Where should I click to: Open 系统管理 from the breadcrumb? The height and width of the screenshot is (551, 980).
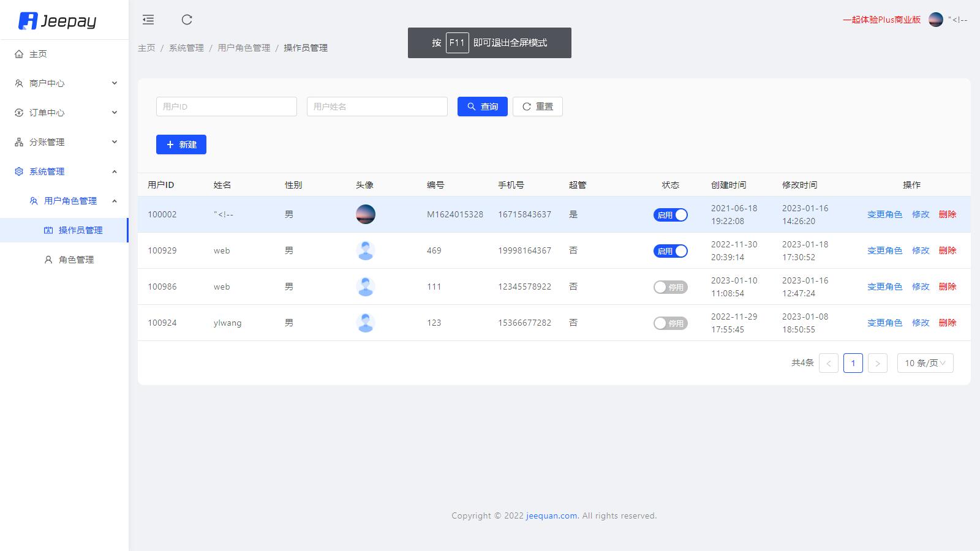[186, 47]
